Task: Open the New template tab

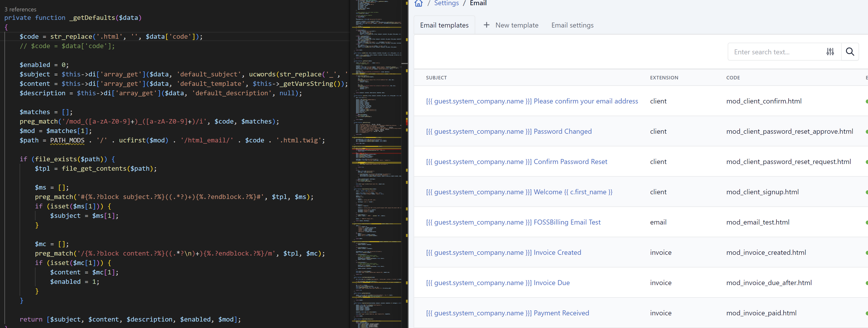Action: tap(511, 25)
